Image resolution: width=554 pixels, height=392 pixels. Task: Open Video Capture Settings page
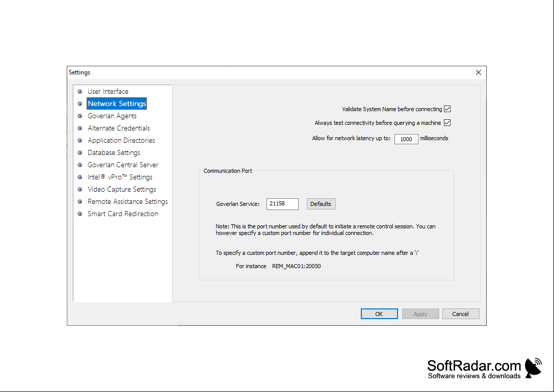click(x=121, y=190)
